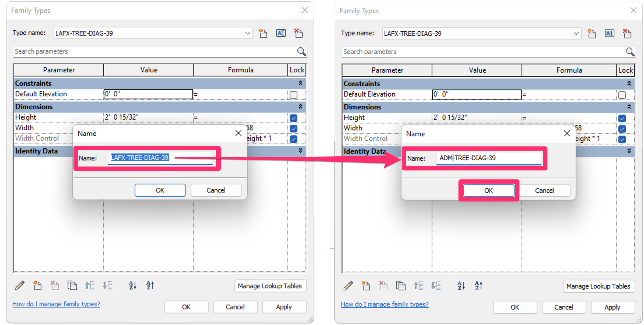
Task: Open 'How do I manage family types?' link in left window
Action: [x=56, y=304]
